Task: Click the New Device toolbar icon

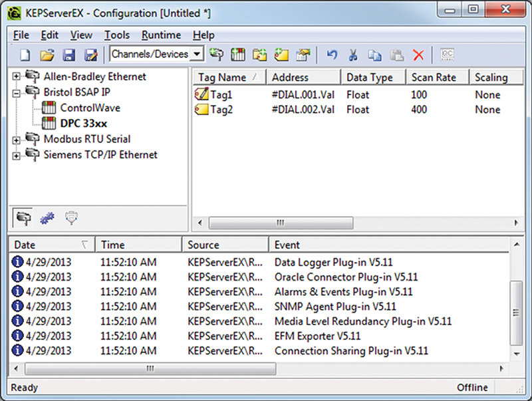Action: tap(239, 55)
